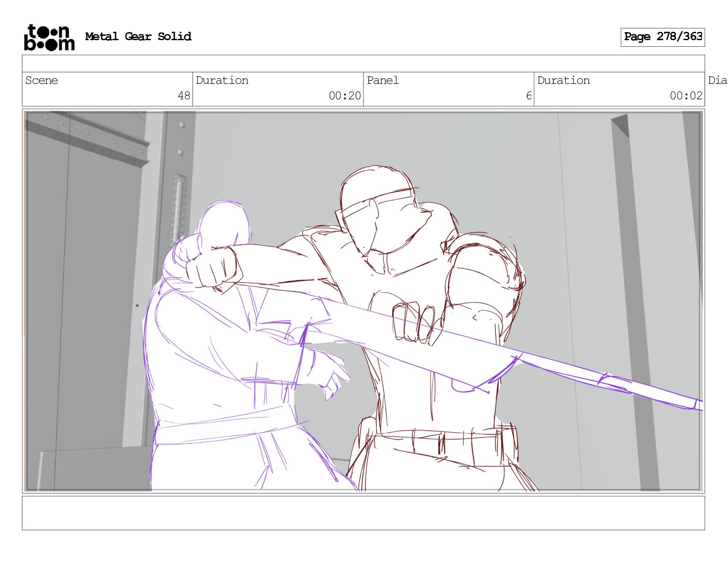This screenshot has width=728, height=563.
Task: Click the 'Panel' column label
Action: point(383,80)
